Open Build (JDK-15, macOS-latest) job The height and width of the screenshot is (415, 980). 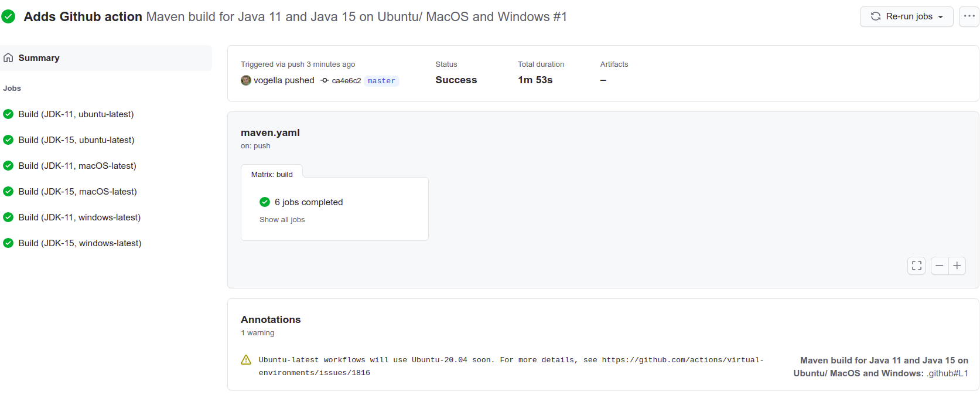(77, 191)
